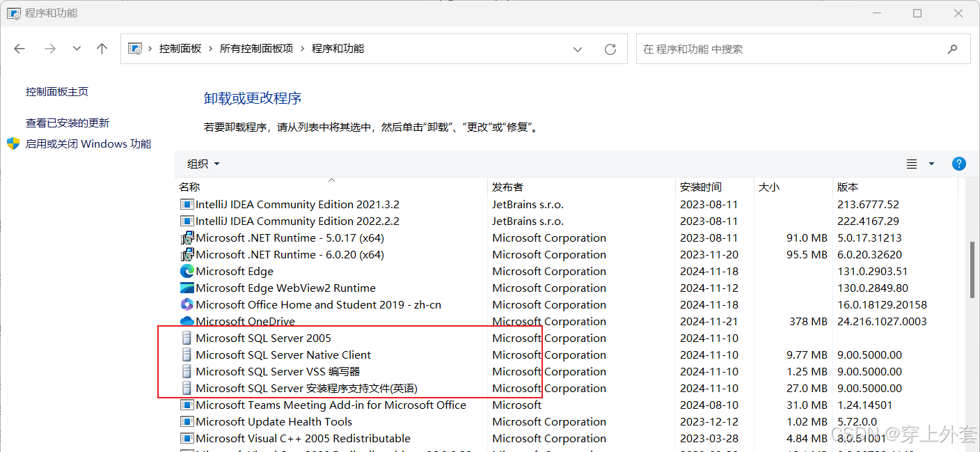Click .NET Runtime 6.0.20 installer icon
This screenshot has width=980, height=452.
pos(187,255)
